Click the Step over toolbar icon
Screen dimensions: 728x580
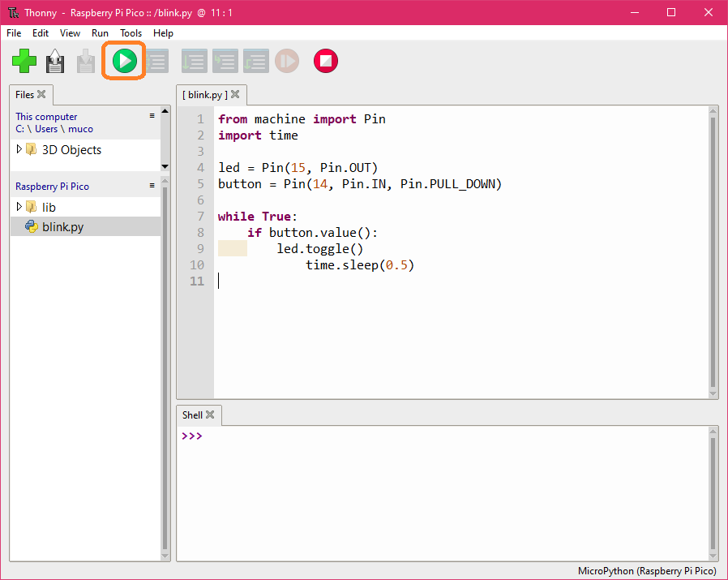194,61
